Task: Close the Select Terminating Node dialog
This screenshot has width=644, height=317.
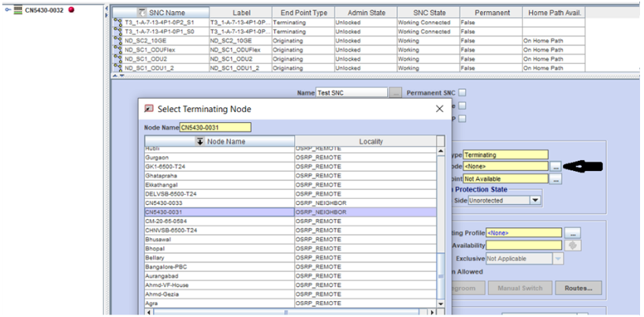Action: tap(440, 109)
